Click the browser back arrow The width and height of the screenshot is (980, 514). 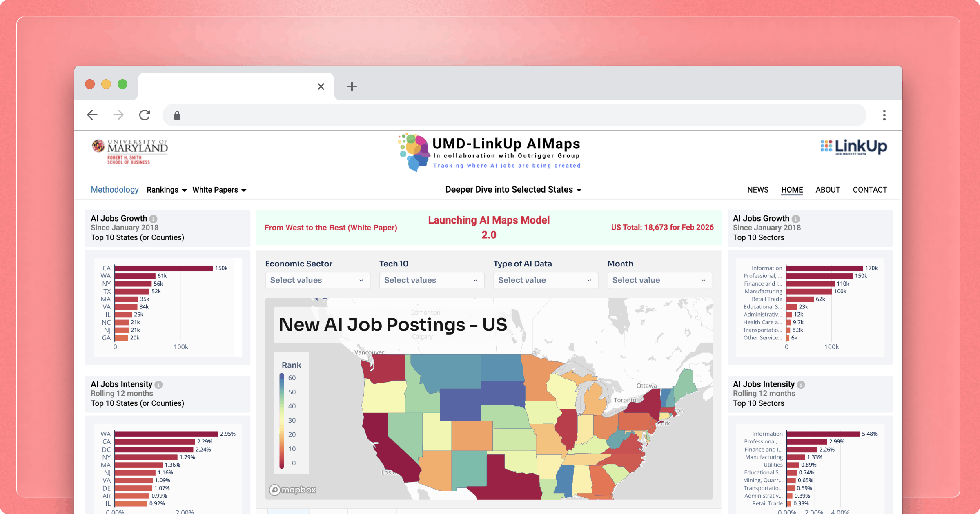(92, 115)
